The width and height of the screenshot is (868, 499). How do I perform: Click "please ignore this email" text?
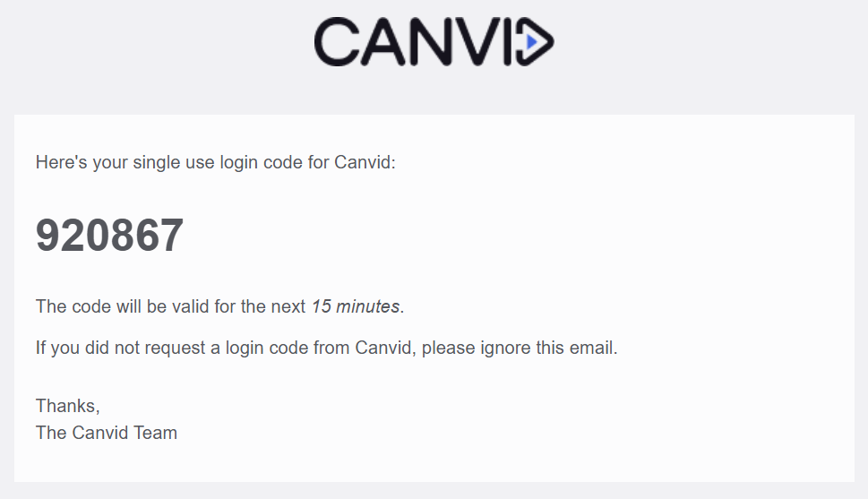520,348
